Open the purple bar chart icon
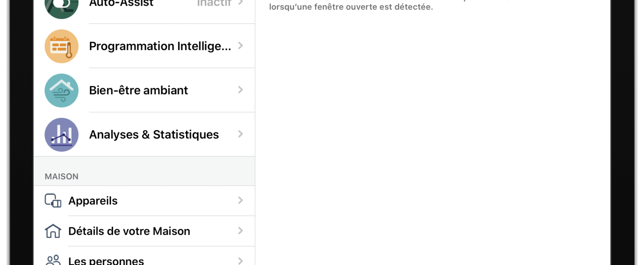Screen dimensions: 644x265 pyautogui.click(x=61, y=135)
